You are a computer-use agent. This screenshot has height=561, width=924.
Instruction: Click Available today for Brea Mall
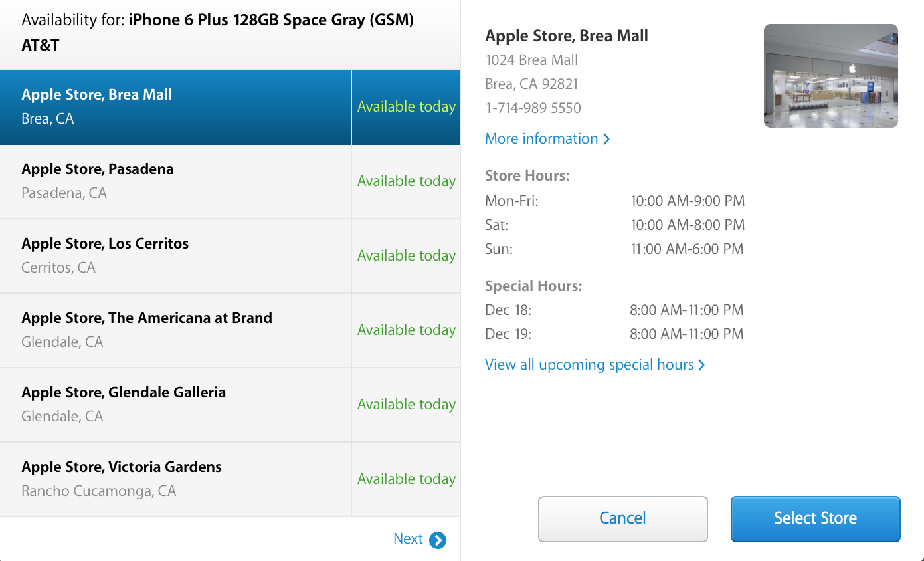(407, 107)
